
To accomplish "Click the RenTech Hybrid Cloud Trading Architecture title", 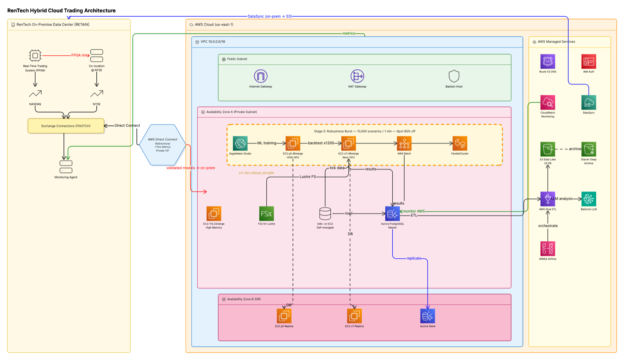I will click(62, 11).
